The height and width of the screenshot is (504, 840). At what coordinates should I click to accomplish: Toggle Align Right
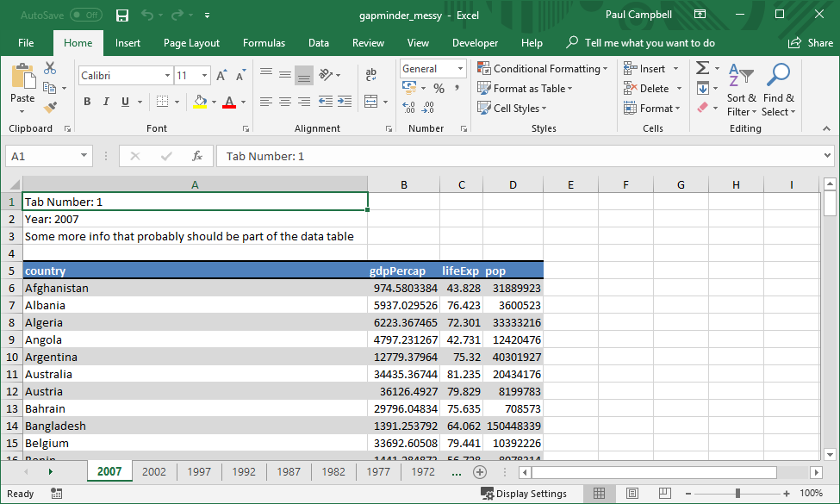coord(304,101)
